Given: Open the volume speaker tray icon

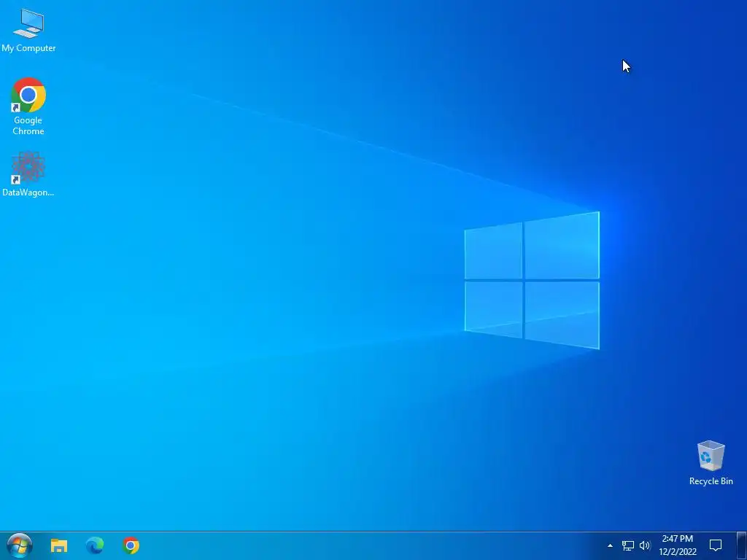Looking at the screenshot, I should pos(645,545).
